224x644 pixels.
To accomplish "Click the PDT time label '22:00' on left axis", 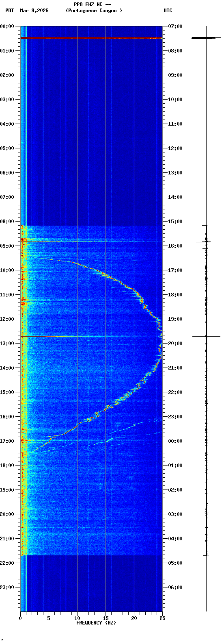I will pos(7,563).
